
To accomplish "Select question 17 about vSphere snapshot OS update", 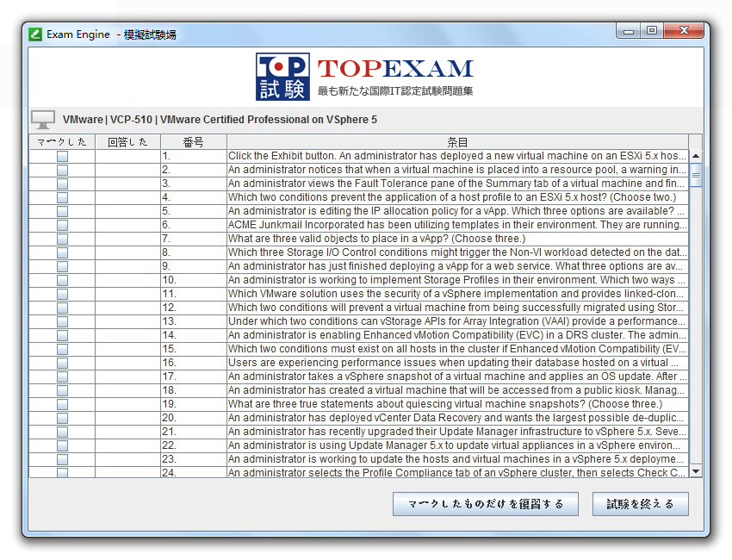I will (x=457, y=376).
